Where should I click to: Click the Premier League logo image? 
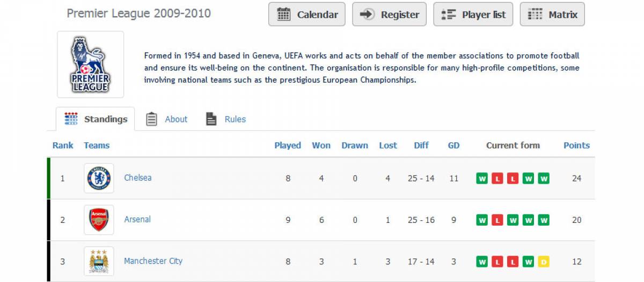(x=90, y=64)
